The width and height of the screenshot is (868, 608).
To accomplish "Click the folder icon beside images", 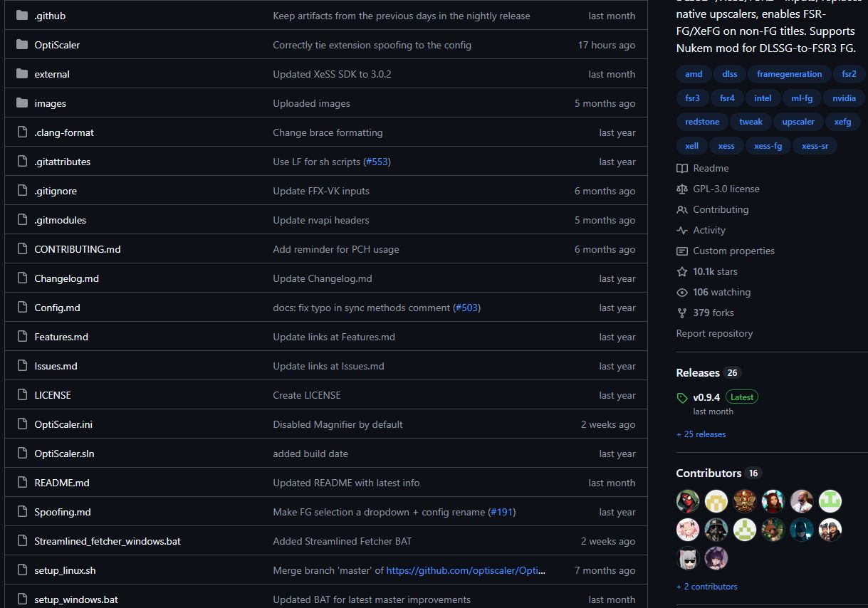I will [21, 103].
